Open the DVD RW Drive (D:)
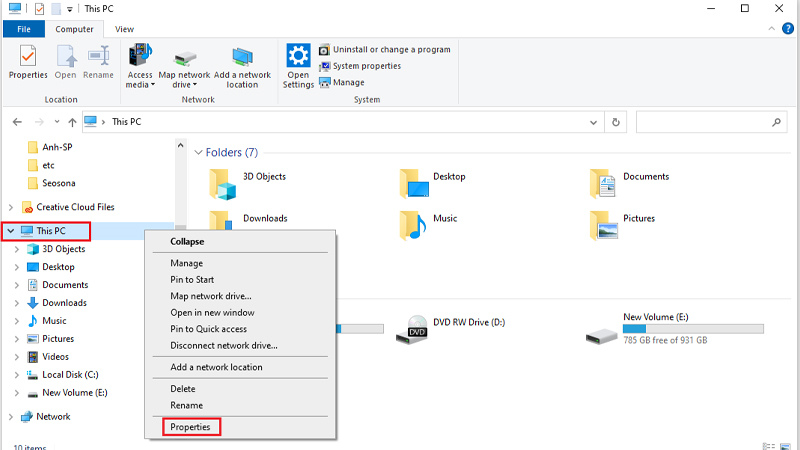 point(418,328)
